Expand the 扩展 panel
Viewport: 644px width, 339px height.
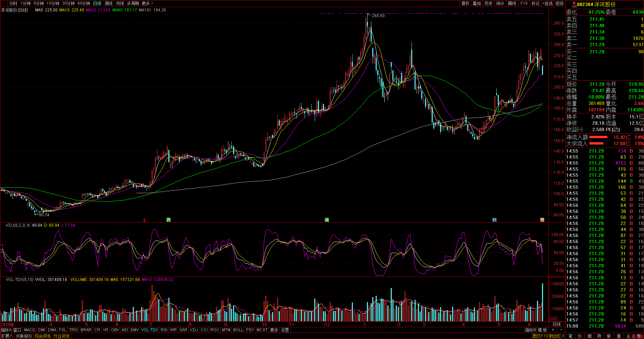(7, 336)
